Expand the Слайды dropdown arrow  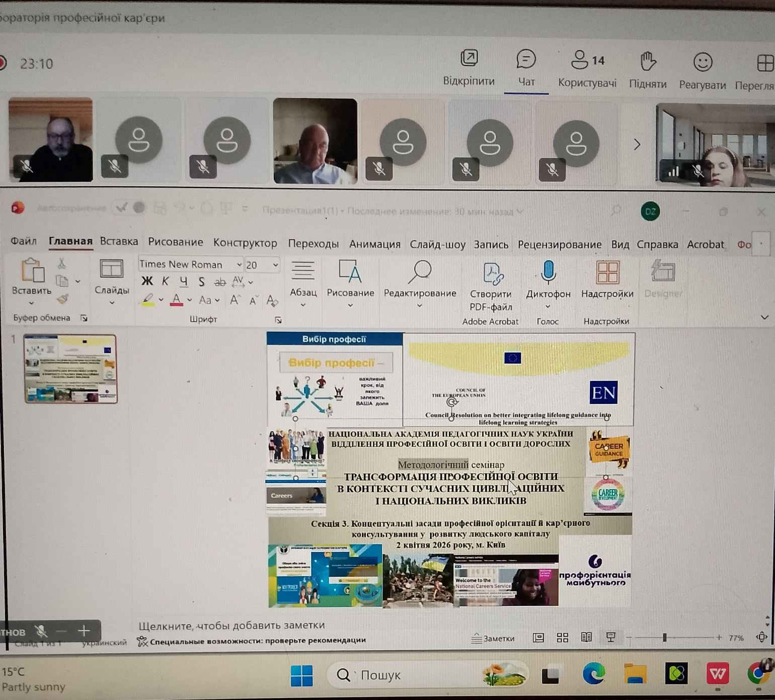click(x=112, y=302)
